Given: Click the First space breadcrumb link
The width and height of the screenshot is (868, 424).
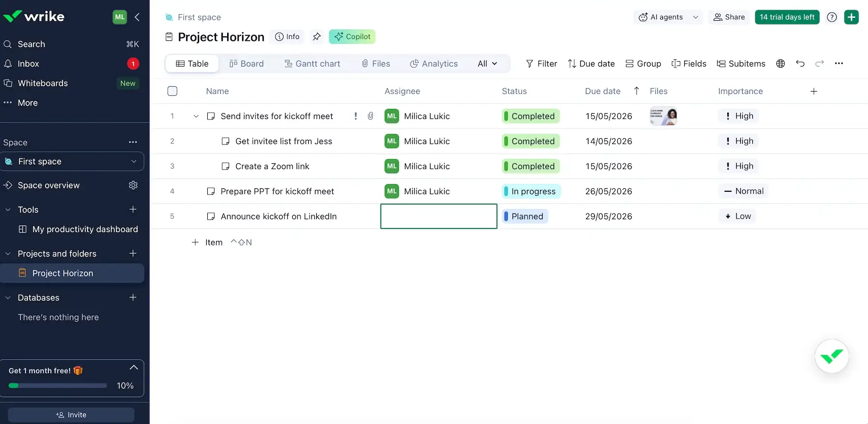Looking at the screenshot, I should pos(199,17).
